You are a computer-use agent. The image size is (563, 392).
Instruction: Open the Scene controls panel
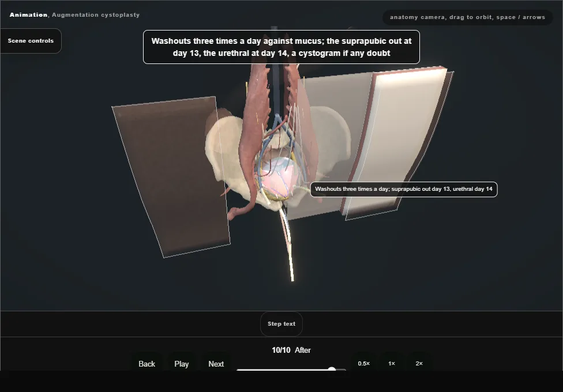(x=31, y=41)
